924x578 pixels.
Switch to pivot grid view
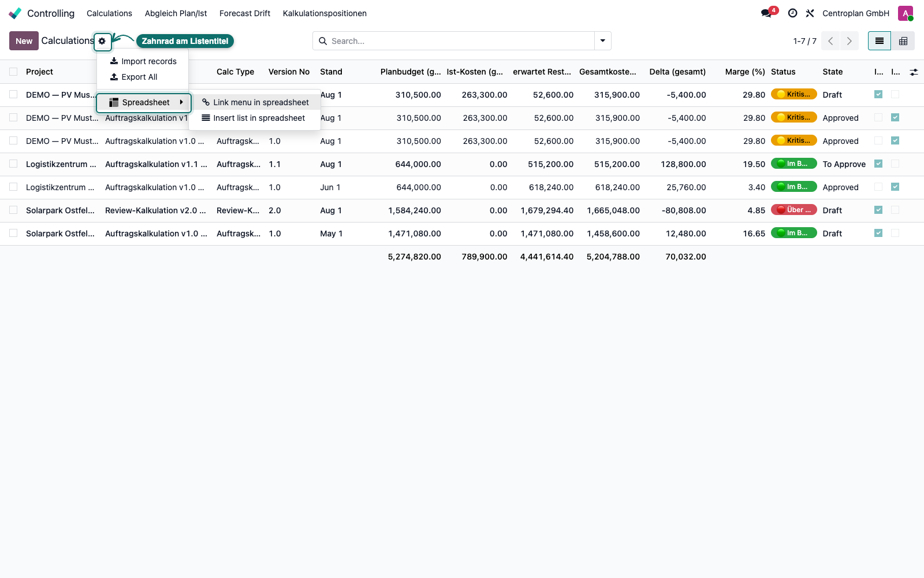coord(903,41)
